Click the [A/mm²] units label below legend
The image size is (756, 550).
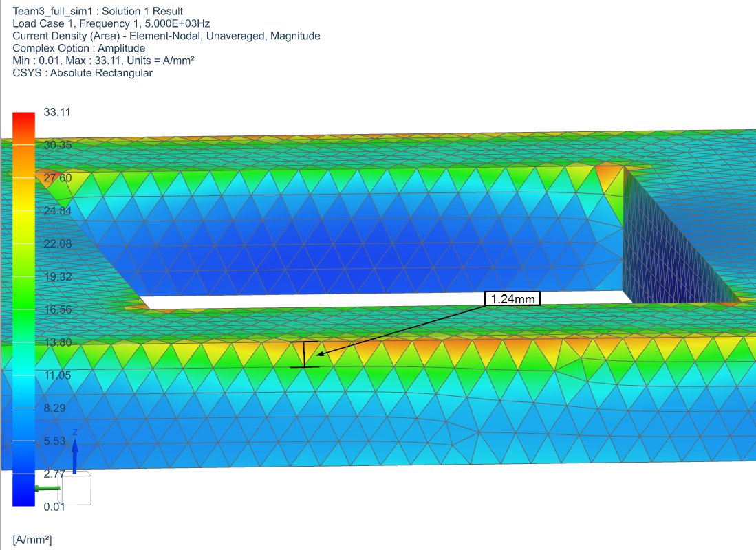(x=32, y=539)
